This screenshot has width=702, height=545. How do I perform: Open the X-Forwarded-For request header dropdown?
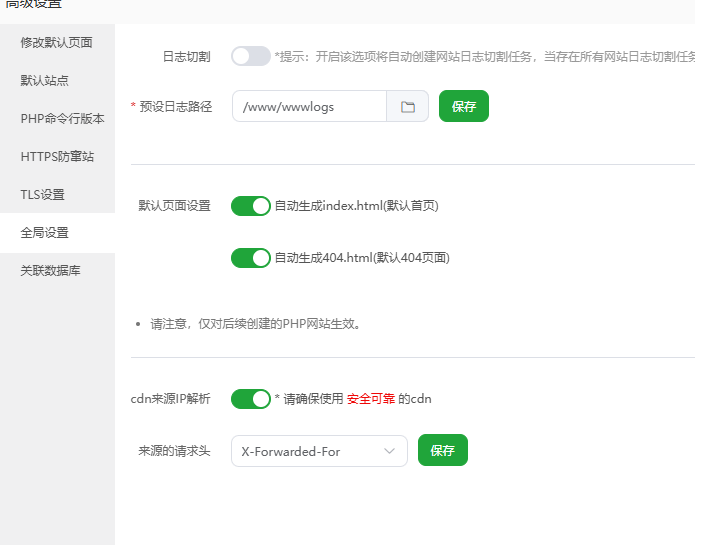click(x=319, y=451)
